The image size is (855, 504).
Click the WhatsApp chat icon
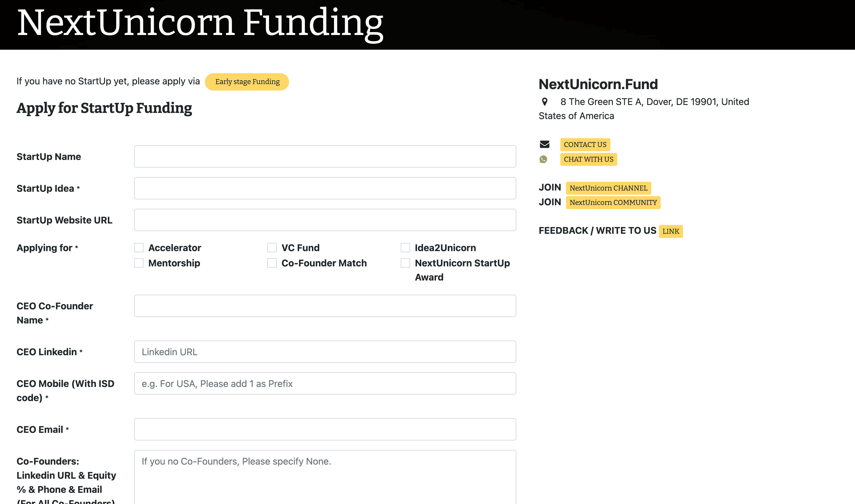pos(543,159)
